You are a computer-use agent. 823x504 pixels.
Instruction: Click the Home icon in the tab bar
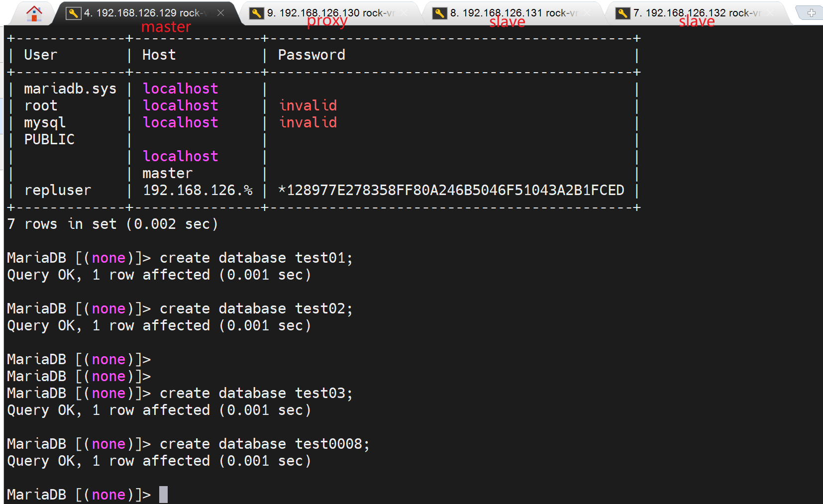point(34,13)
